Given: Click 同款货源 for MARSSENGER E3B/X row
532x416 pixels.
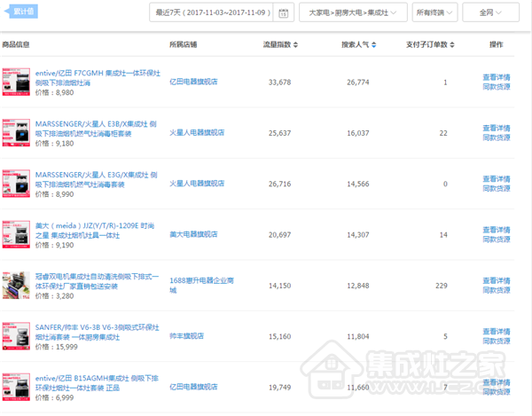Looking at the screenshot, I should tap(497, 137).
